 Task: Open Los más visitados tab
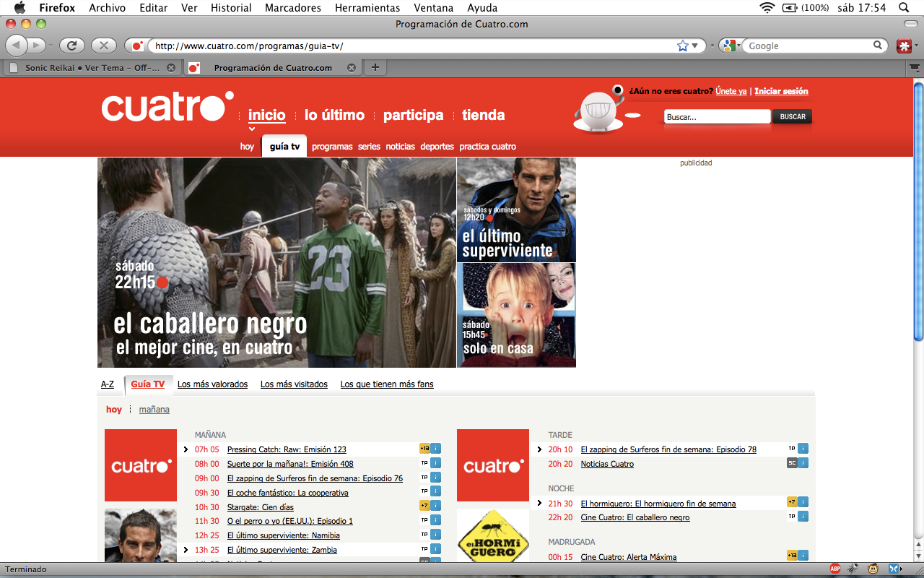tap(294, 384)
